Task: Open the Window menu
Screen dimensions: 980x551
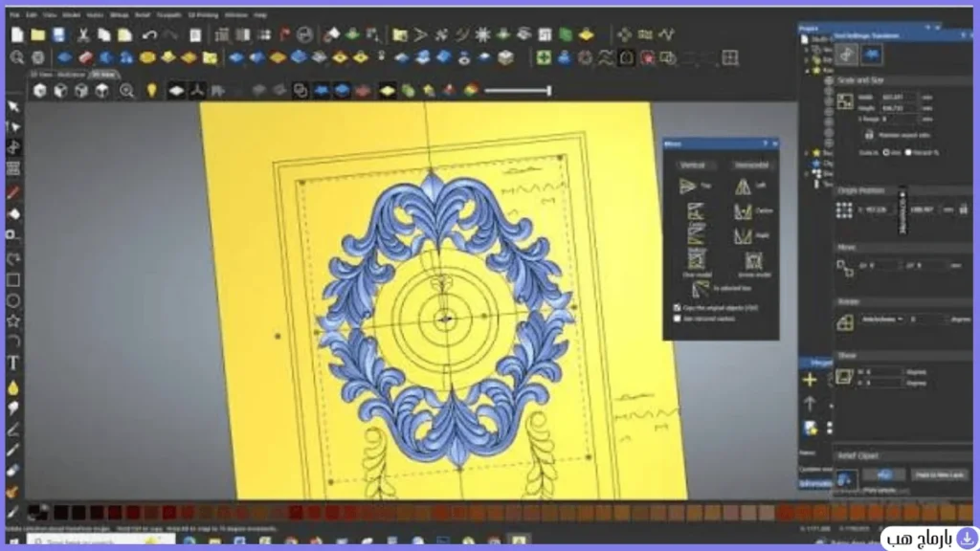Action: point(235,14)
